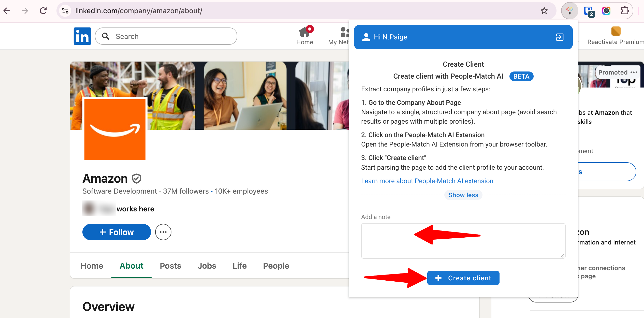Open the more options ellipsis next to Follow
644x318 pixels.
pyautogui.click(x=163, y=232)
